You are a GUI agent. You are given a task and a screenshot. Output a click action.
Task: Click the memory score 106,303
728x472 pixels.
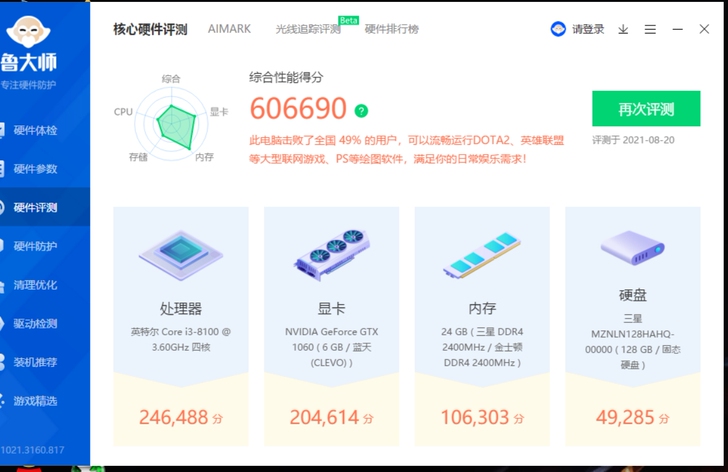point(475,417)
